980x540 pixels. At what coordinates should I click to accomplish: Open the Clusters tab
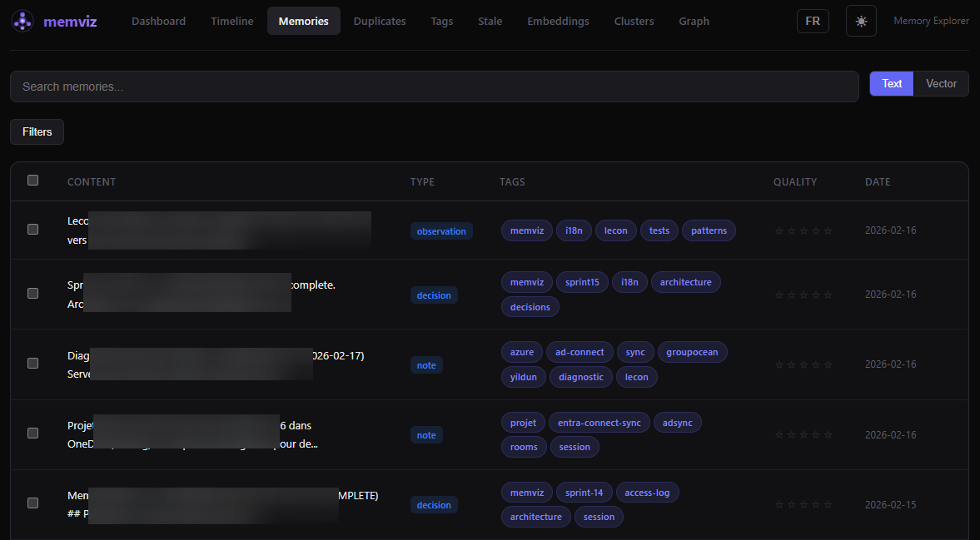click(634, 22)
